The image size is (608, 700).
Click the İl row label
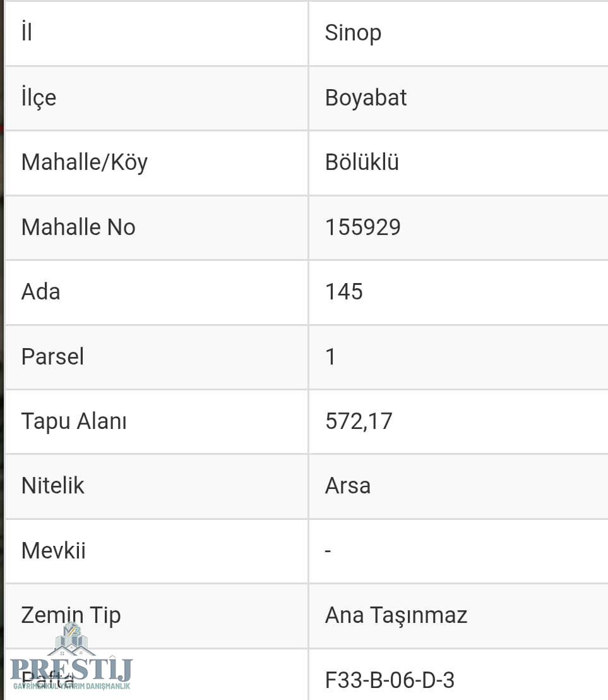coord(27,33)
